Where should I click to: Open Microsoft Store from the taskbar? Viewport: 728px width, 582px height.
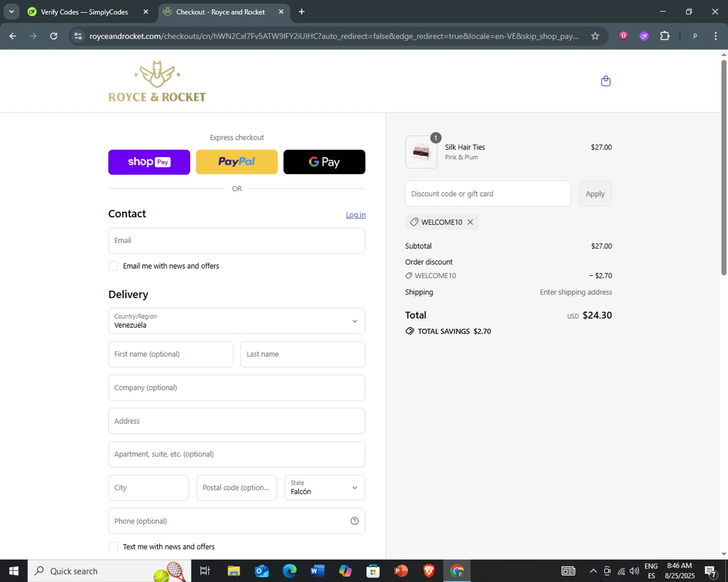(373, 571)
